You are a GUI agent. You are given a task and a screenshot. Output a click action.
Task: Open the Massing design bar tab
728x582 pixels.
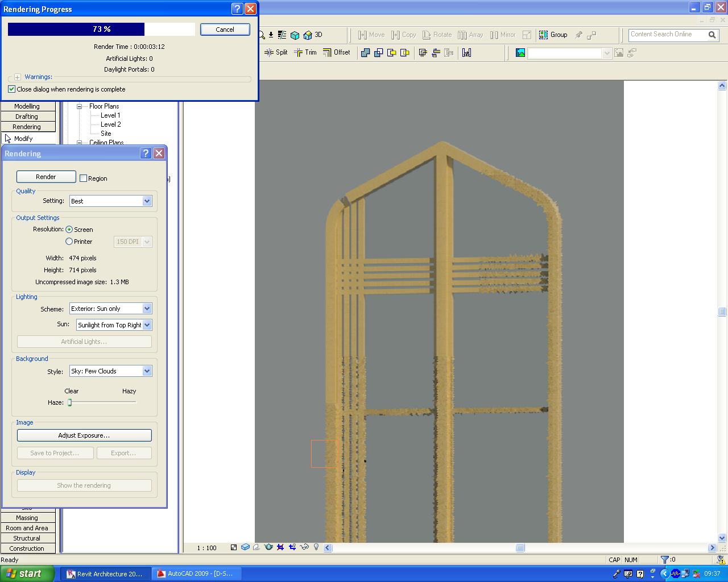click(x=27, y=518)
